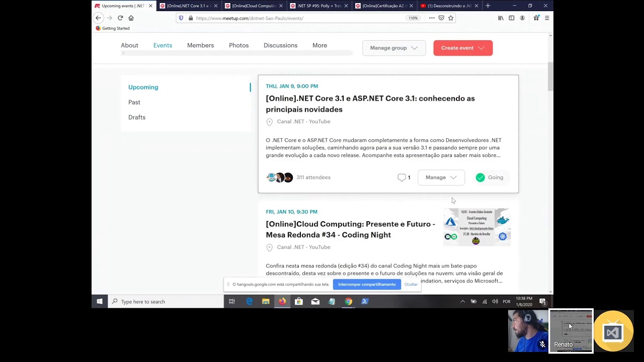644x362 pixels.
Task: Expand the Create event dropdown
Action: (x=463, y=48)
